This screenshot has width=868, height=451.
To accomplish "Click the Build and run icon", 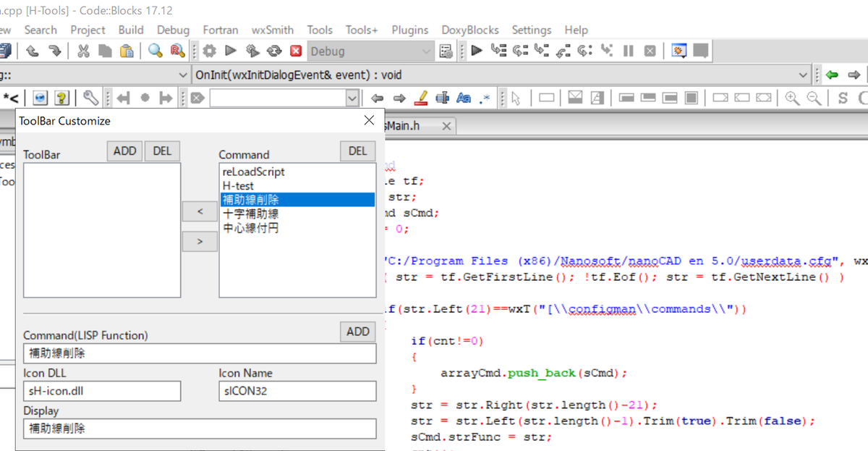I will (x=252, y=51).
